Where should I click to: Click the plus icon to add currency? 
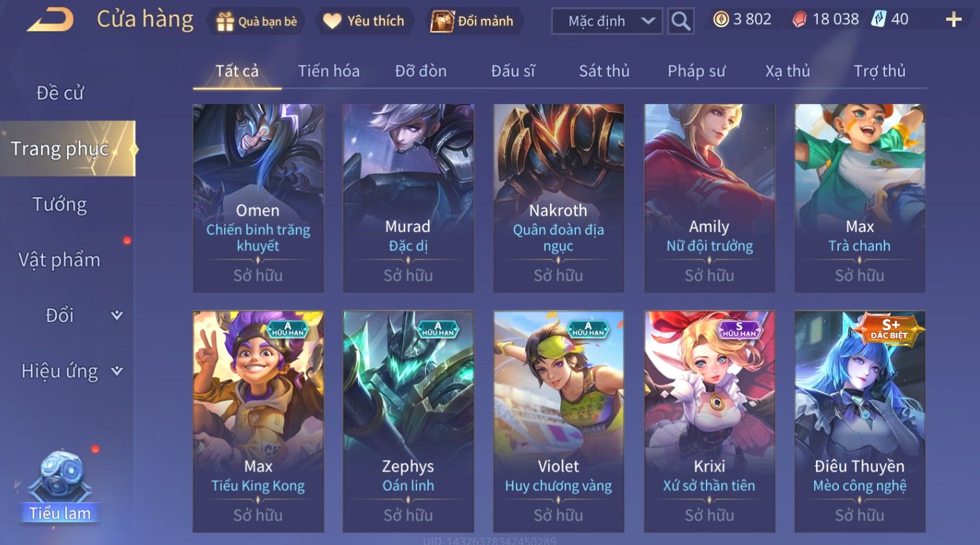click(x=953, y=20)
